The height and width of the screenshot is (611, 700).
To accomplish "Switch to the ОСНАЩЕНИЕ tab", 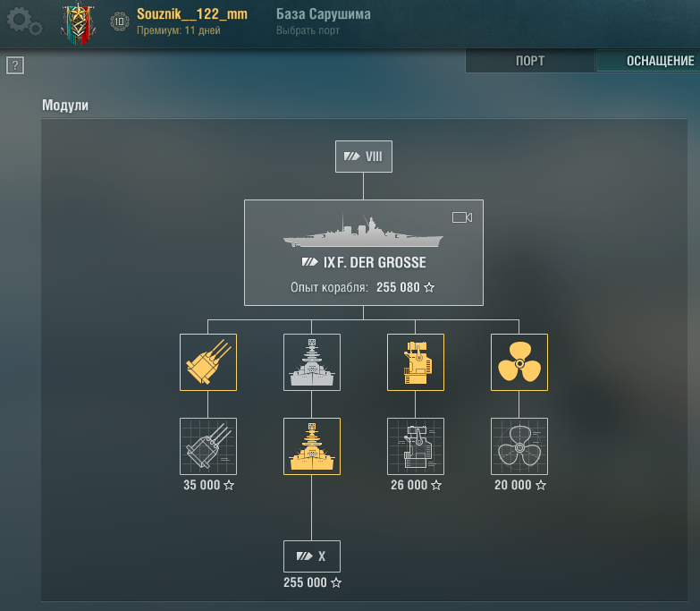I will click(x=648, y=61).
